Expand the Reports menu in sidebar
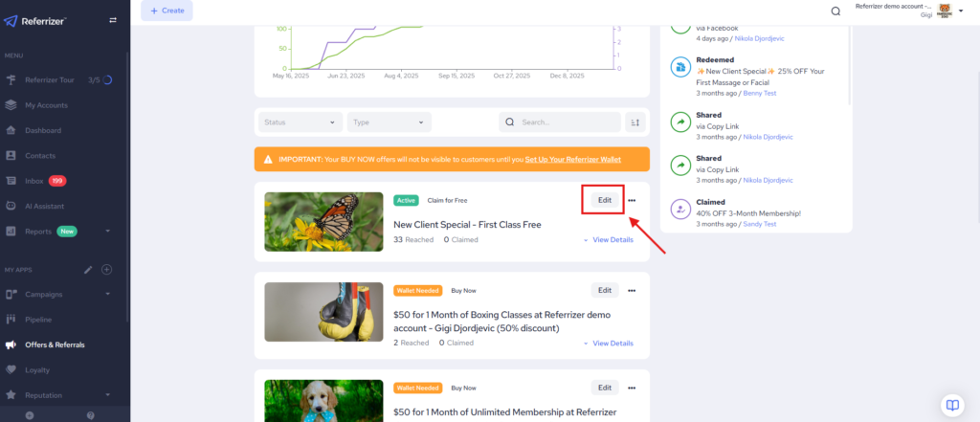 point(108,231)
